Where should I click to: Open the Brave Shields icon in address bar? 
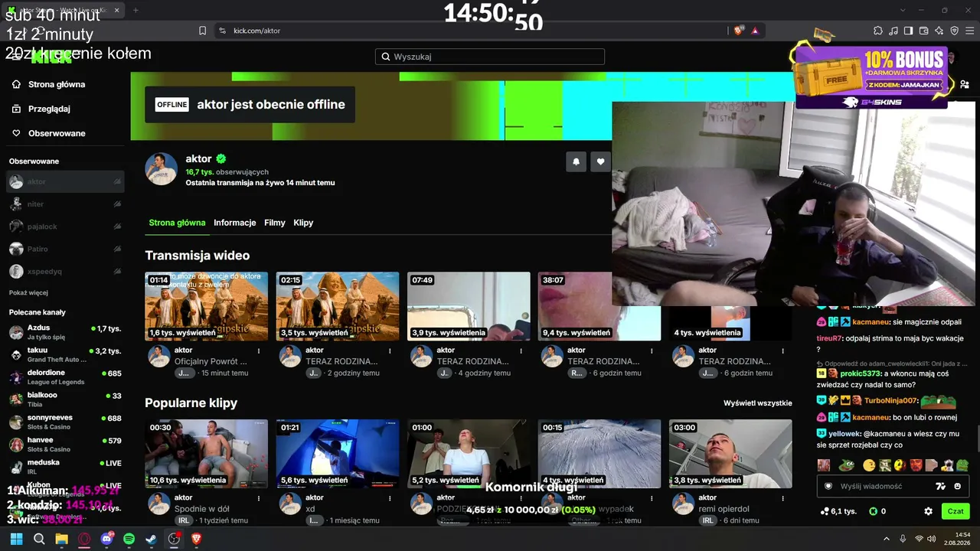pos(739,31)
